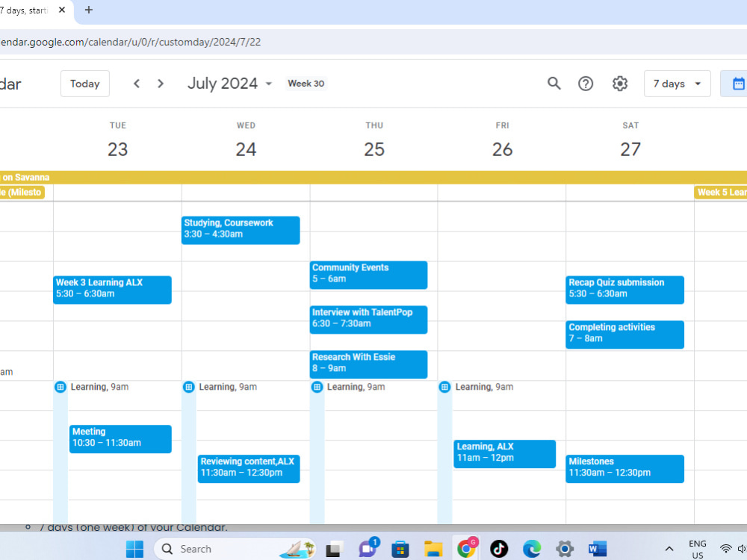Click the Week 30 label

coord(306,84)
